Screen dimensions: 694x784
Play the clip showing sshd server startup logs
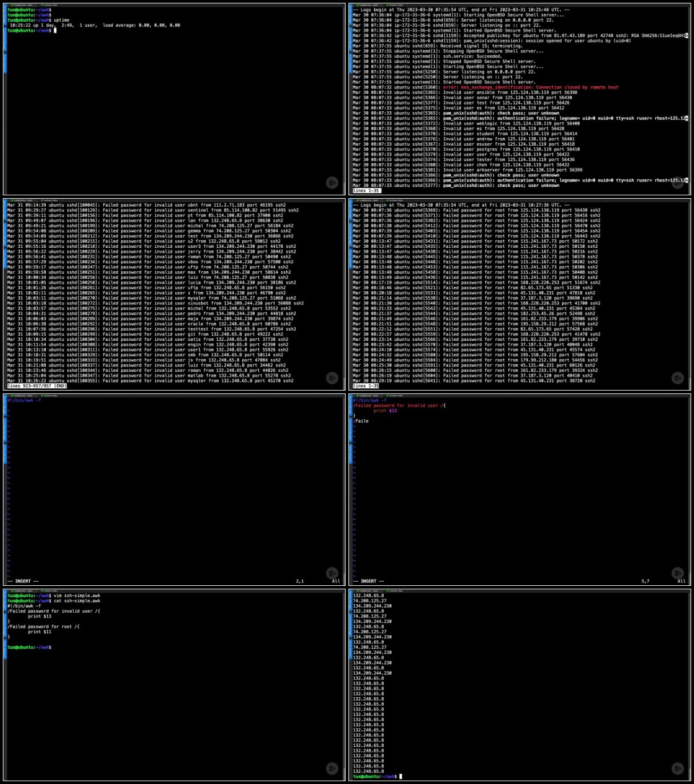pos(677,183)
